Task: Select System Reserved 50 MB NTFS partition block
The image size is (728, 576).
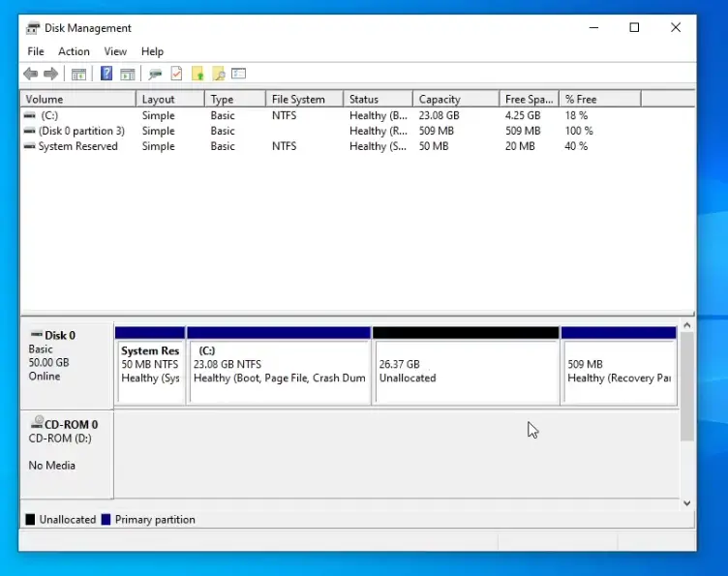Action: (x=150, y=366)
